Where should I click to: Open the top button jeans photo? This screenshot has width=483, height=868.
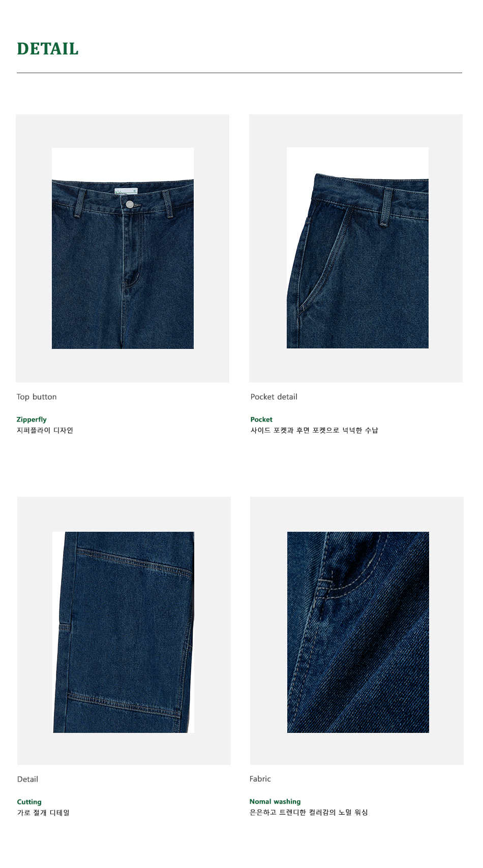(123, 248)
